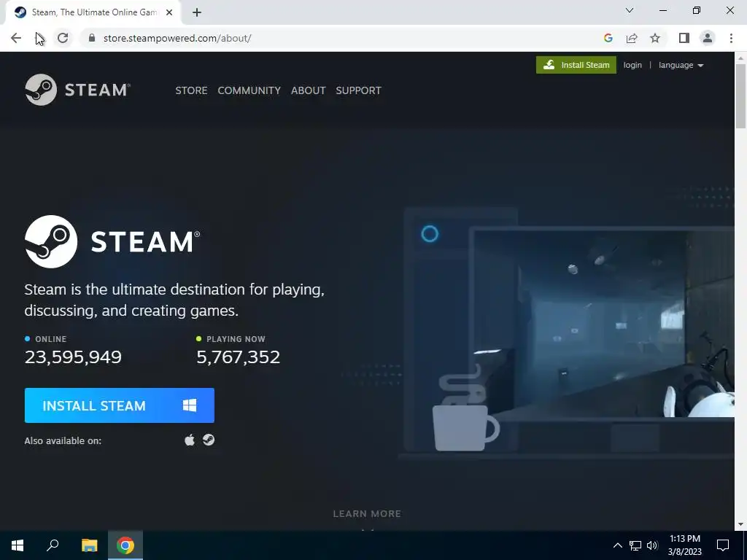Click the green Install Steam header button

pyautogui.click(x=576, y=65)
